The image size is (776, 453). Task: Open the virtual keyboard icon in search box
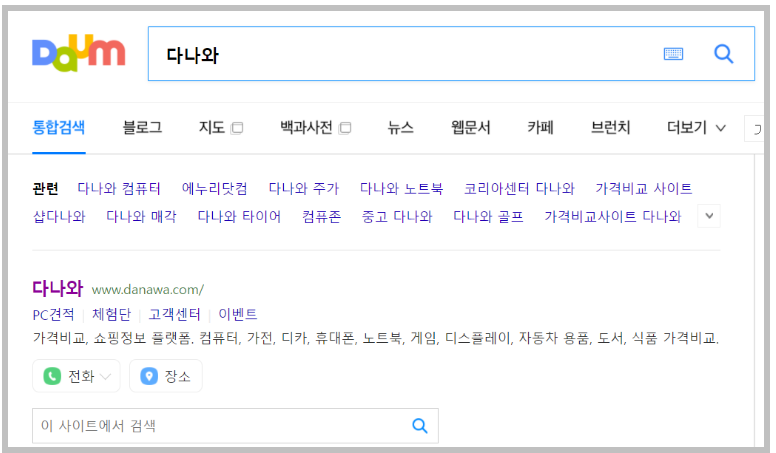673,53
